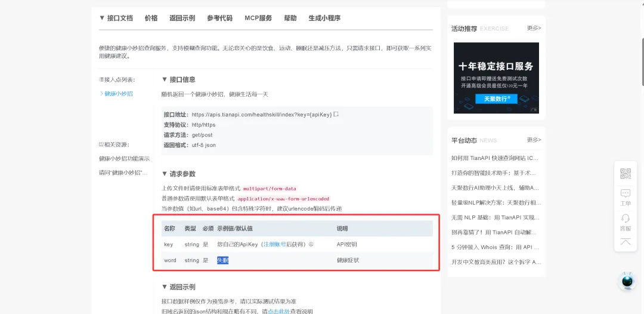Open the 请问"健康小妙招"… resource link

coord(123,173)
